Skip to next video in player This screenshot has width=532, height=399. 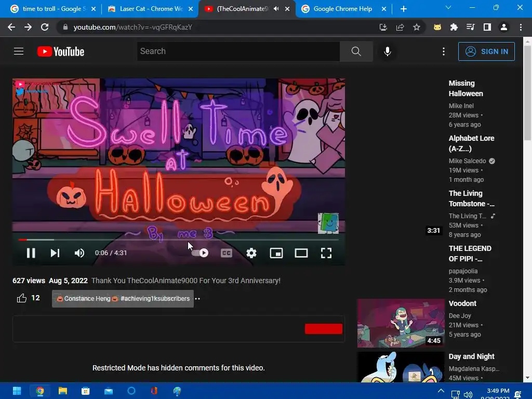coord(55,253)
